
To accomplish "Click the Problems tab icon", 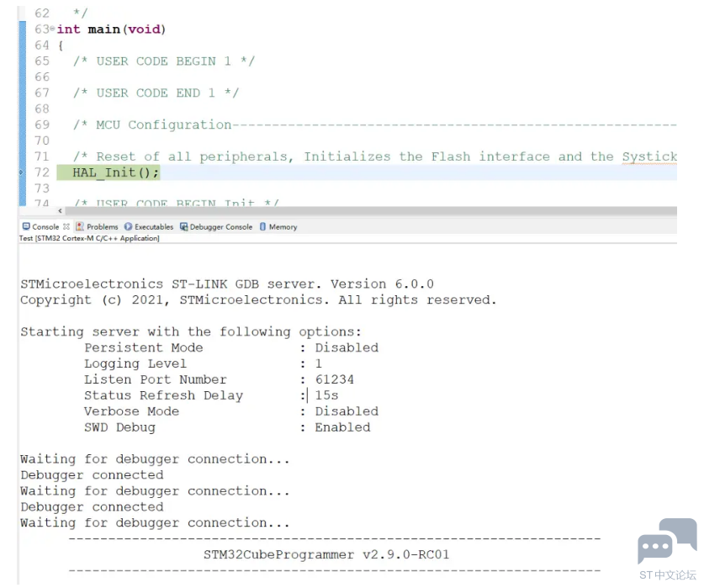I will [x=80, y=226].
